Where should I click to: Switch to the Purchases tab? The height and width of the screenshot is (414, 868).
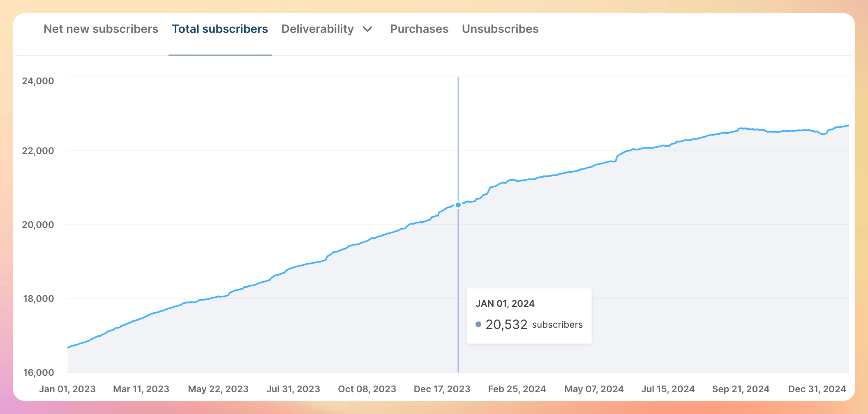pyautogui.click(x=419, y=29)
